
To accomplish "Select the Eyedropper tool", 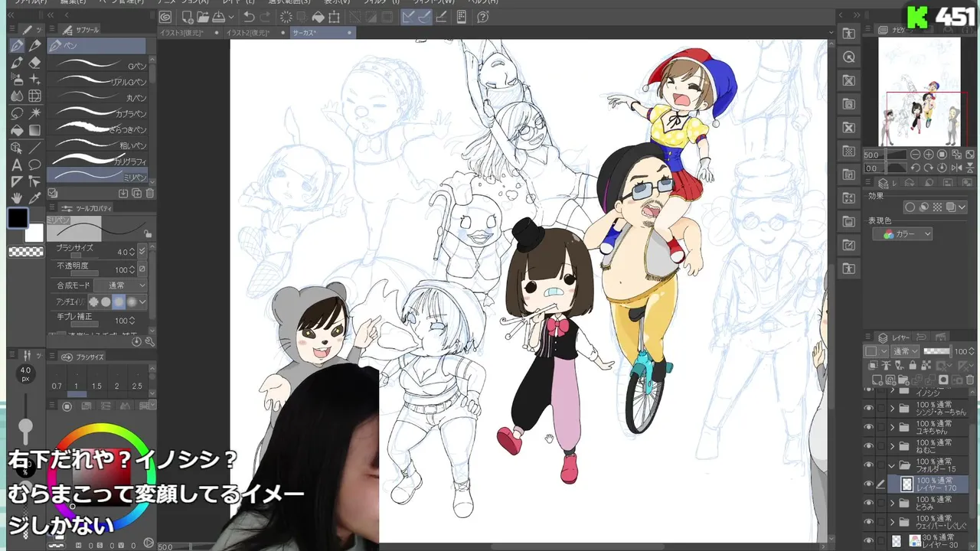I will (x=34, y=198).
